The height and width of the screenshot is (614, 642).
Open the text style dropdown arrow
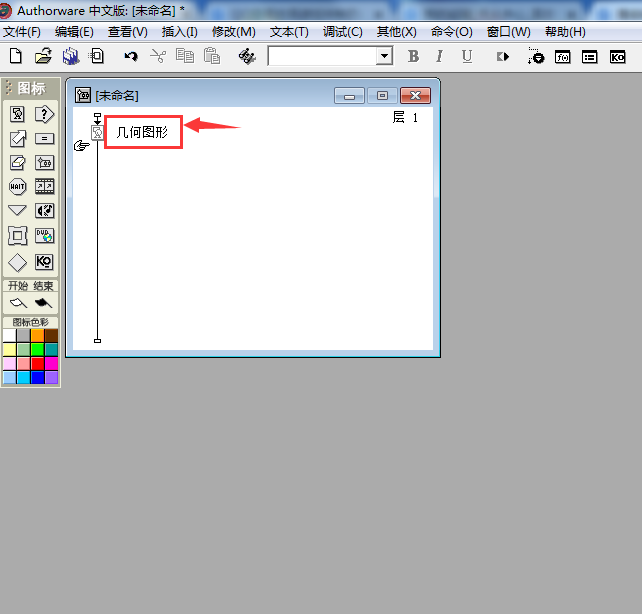point(384,56)
